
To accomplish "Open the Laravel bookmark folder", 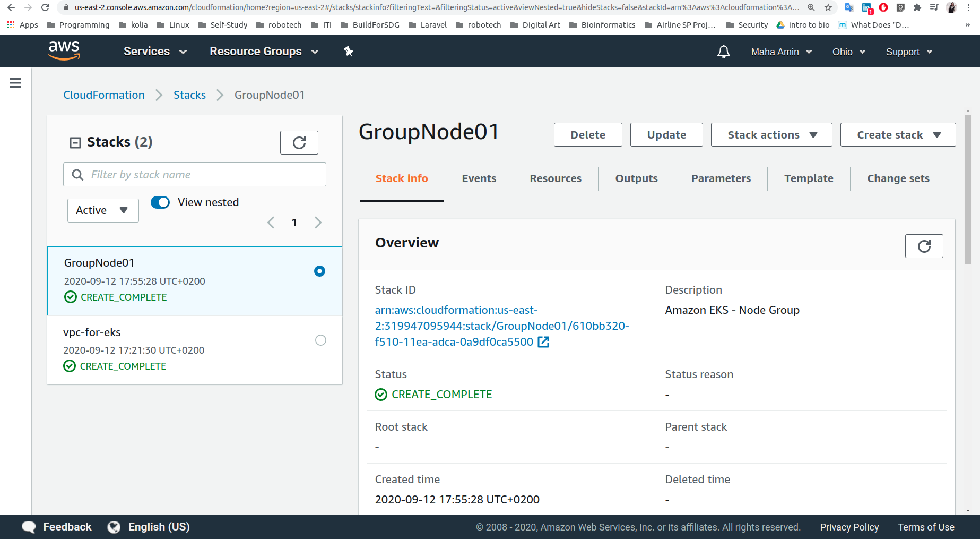I will [427, 25].
